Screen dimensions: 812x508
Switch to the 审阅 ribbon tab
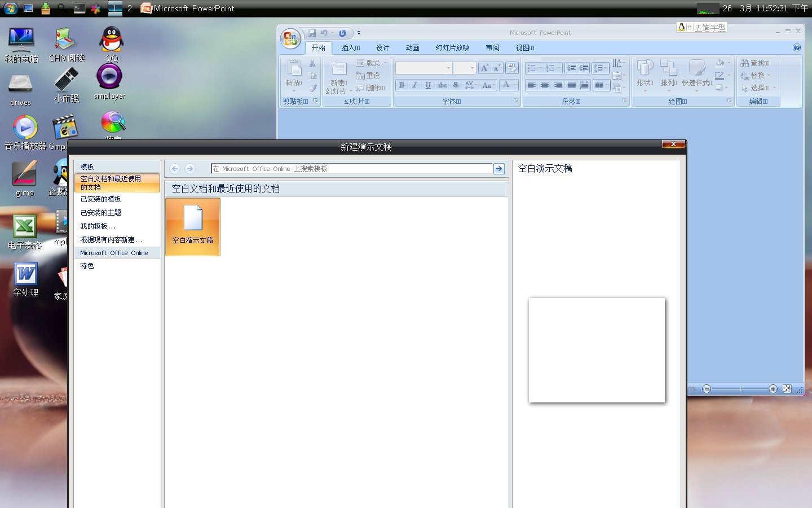[x=492, y=48]
